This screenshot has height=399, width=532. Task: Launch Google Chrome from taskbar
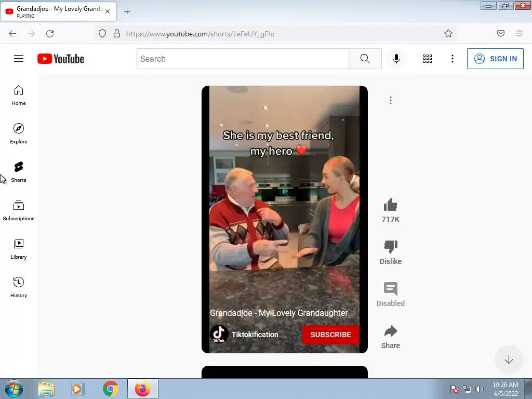[111, 389]
